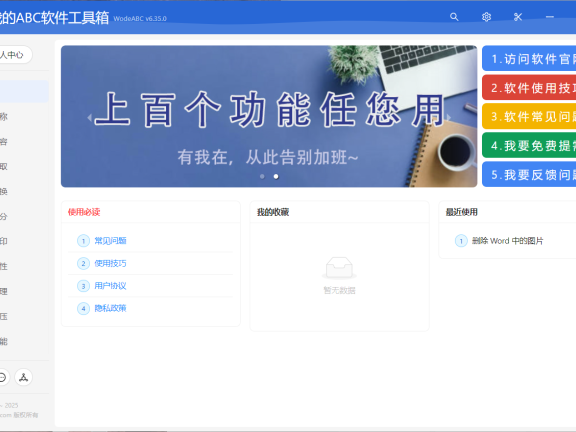Click number badge 1 beside 常见问题
Image resolution: width=576 pixels, height=432 pixels.
[x=83, y=241]
